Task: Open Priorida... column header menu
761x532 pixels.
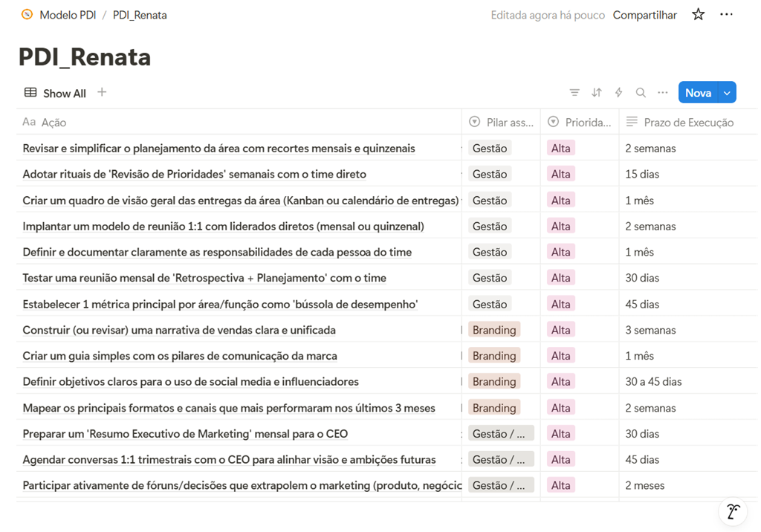Action: [580, 123]
